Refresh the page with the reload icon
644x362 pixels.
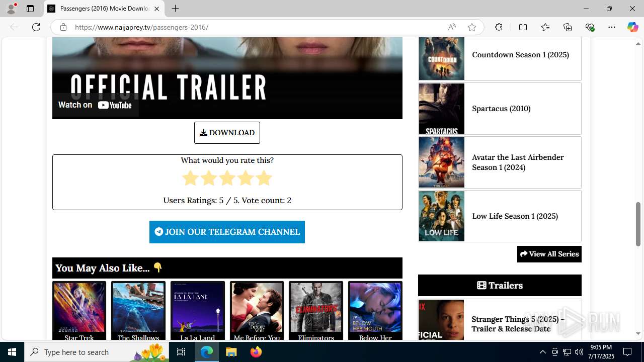tap(36, 27)
